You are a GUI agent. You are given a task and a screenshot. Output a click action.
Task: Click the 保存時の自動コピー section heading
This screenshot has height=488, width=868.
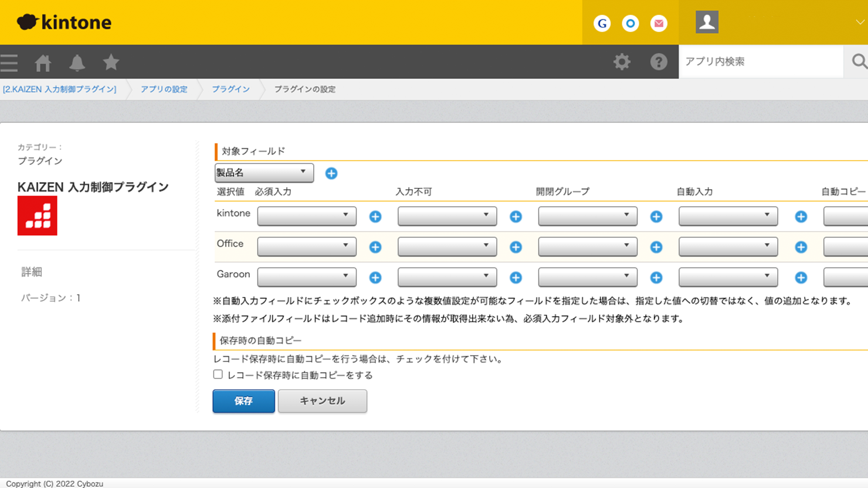pos(260,340)
